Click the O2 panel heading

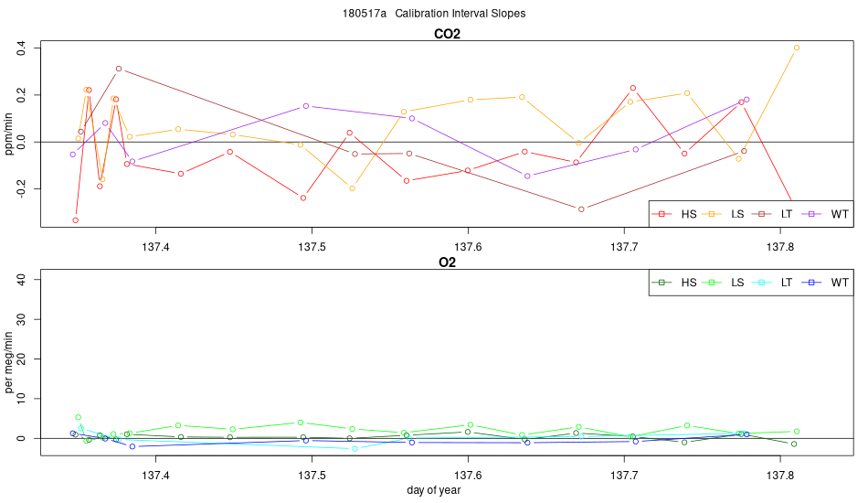pyautogui.click(x=447, y=262)
